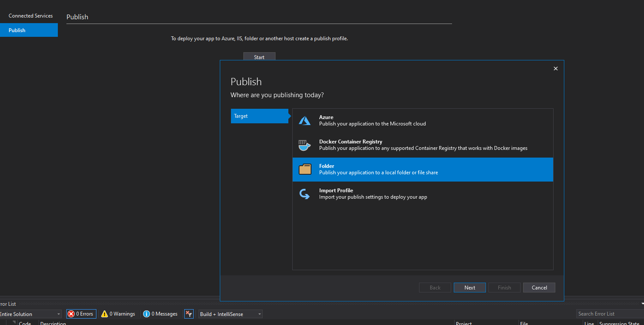This screenshot has height=325, width=644.
Task: Click the blue Messages info icon
Action: (147, 314)
